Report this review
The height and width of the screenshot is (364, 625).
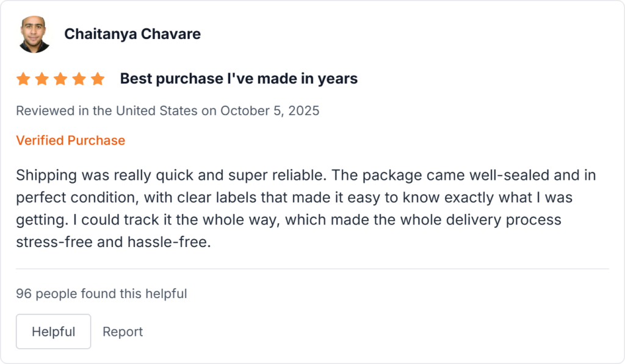[123, 332]
